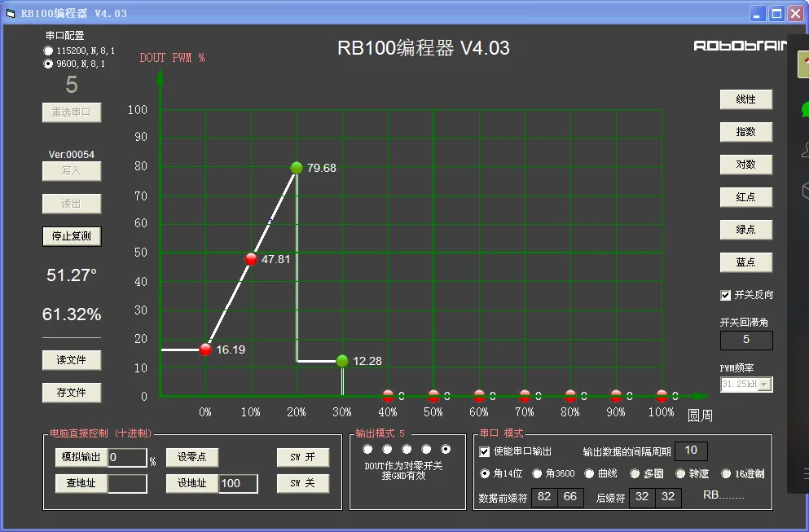Click the 设地址 button

click(x=192, y=483)
